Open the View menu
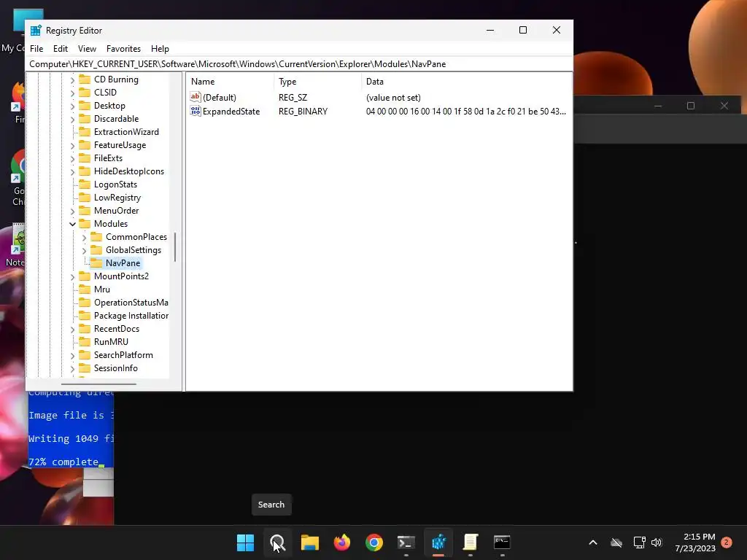Viewport: 747px width, 560px height. click(87, 49)
